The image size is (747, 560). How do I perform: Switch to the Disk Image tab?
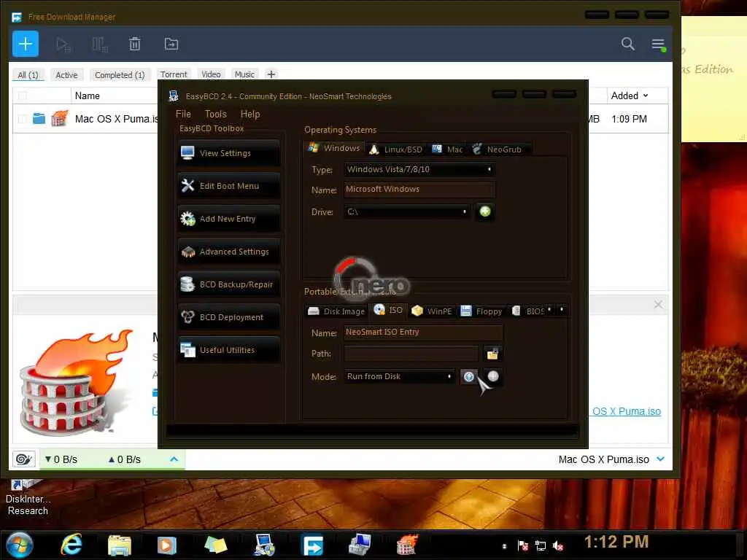click(336, 311)
